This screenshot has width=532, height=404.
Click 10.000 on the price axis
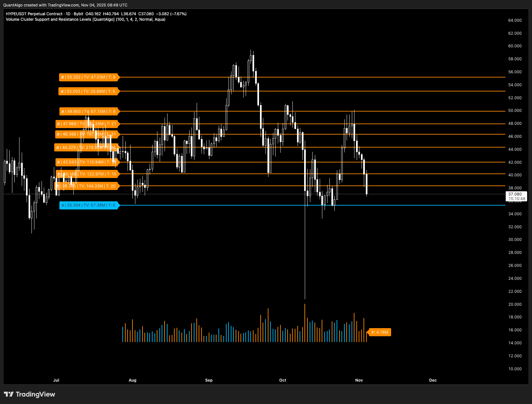pos(515,369)
